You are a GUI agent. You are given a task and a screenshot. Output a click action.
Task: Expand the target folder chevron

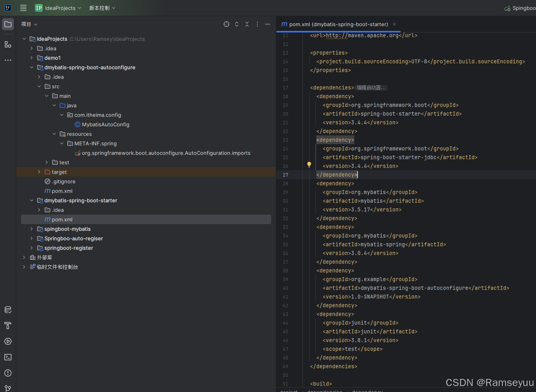[x=39, y=172]
